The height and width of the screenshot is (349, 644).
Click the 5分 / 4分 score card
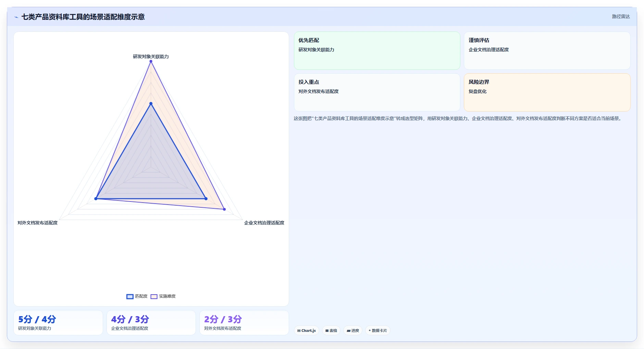click(x=58, y=323)
